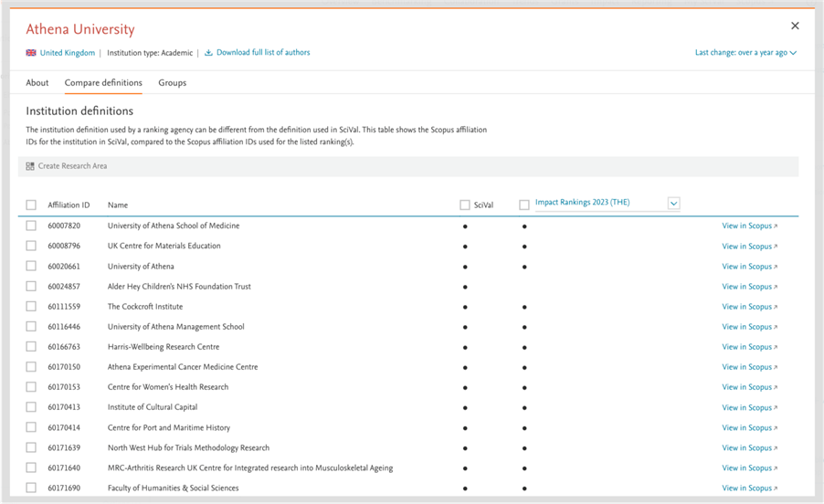View The Cockcroft Institute in Scopus
824x504 pixels.
(x=749, y=307)
